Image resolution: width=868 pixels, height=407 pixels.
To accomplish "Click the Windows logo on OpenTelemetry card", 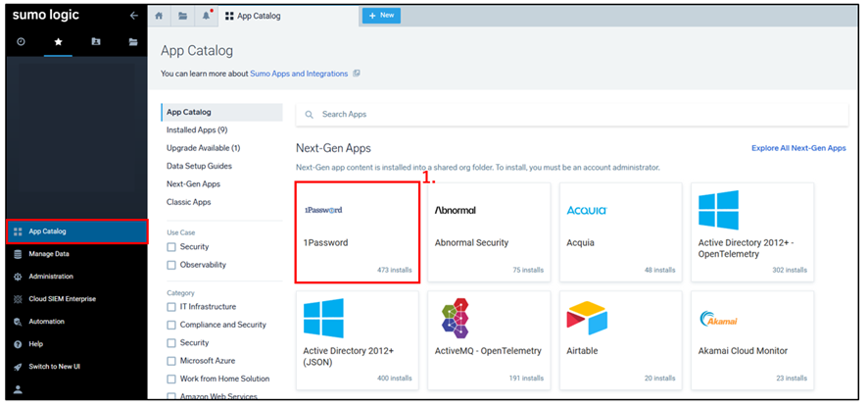I will [x=718, y=210].
